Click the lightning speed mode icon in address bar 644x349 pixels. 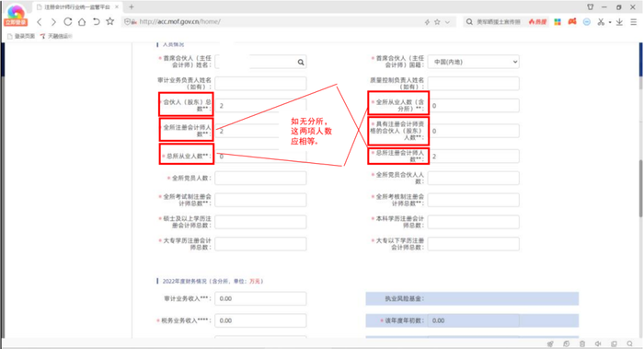[x=427, y=22]
